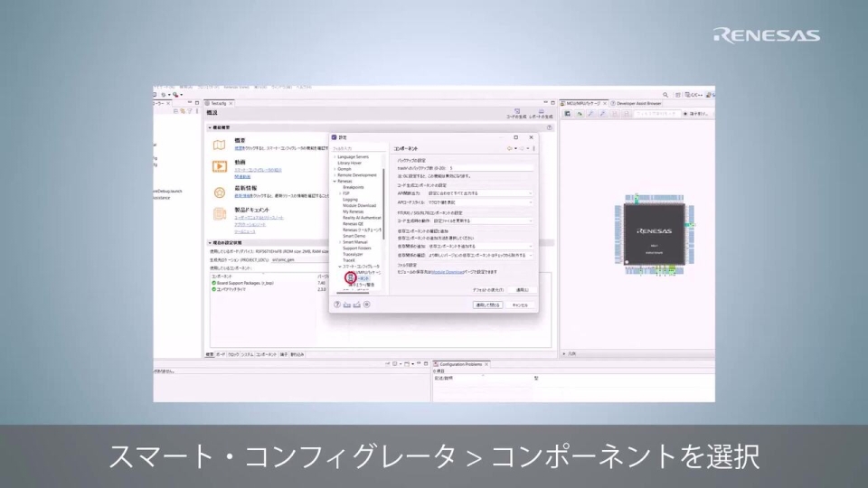Viewport: 868px width, 488px height.
Task: Click the help icon in Overview section header
Action: (549, 127)
